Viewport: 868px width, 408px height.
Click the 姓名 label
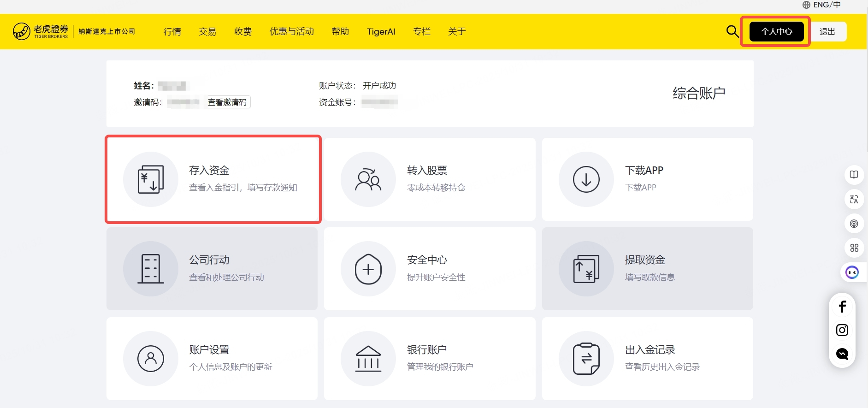[144, 86]
